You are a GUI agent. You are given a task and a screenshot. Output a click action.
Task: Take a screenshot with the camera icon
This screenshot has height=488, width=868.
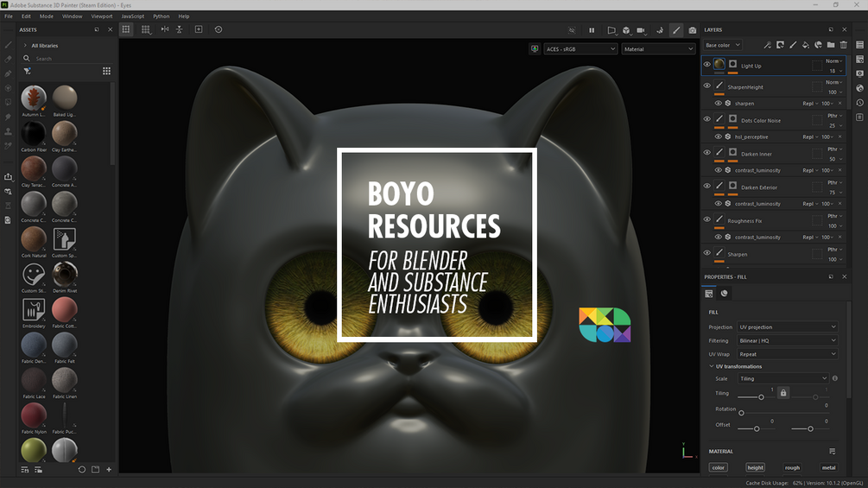click(693, 30)
